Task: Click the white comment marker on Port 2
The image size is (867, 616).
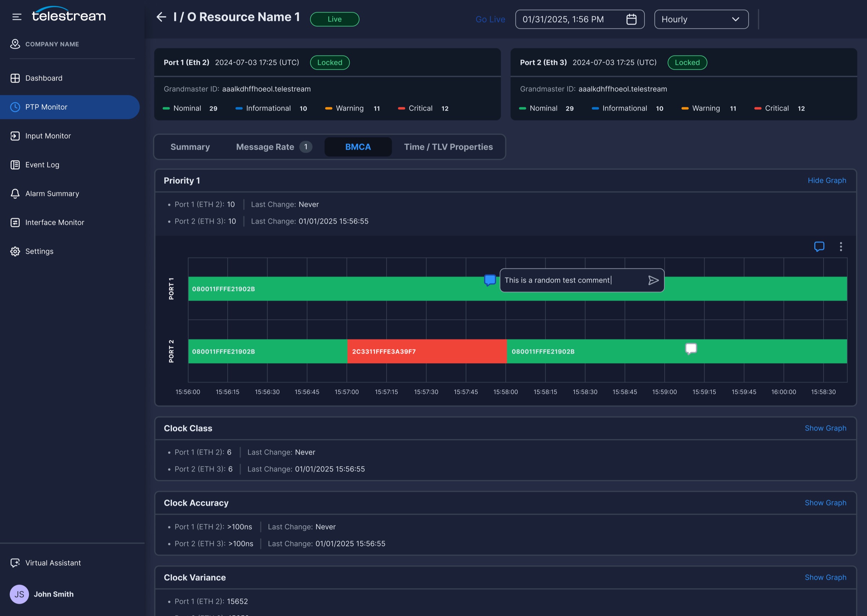Action: tap(691, 348)
